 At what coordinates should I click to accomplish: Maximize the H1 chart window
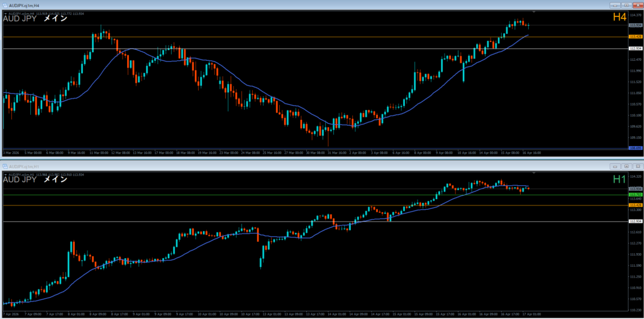[626, 166]
